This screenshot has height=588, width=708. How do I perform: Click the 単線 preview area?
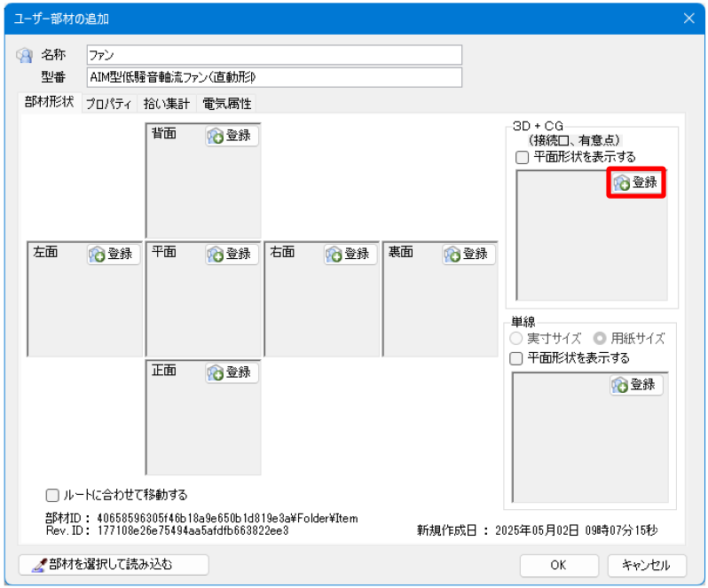pyautogui.click(x=590, y=437)
